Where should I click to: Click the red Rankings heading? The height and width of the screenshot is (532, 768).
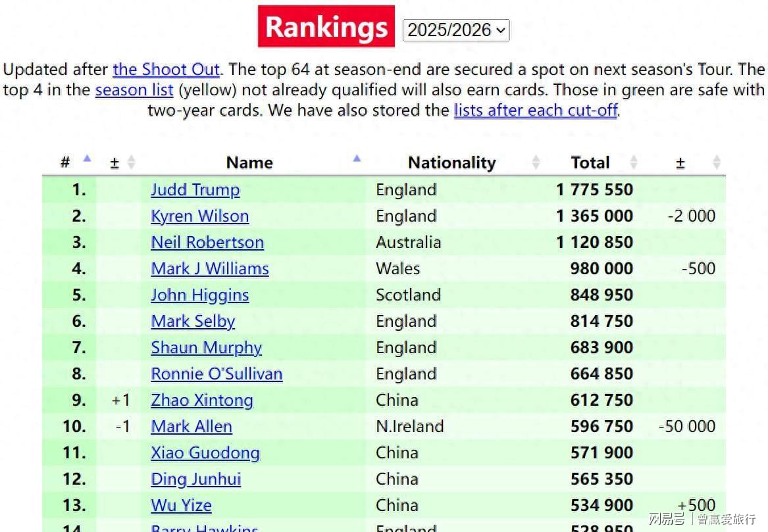326,27
